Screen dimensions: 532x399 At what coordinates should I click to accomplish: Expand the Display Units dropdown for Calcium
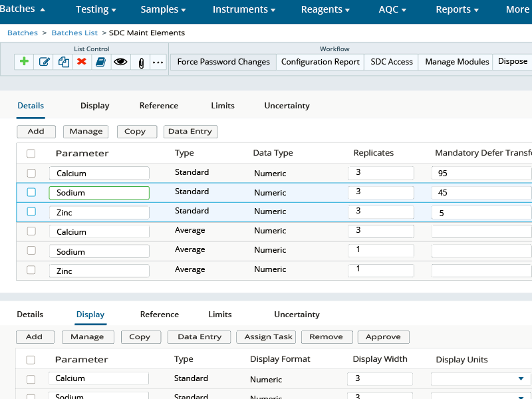point(520,379)
